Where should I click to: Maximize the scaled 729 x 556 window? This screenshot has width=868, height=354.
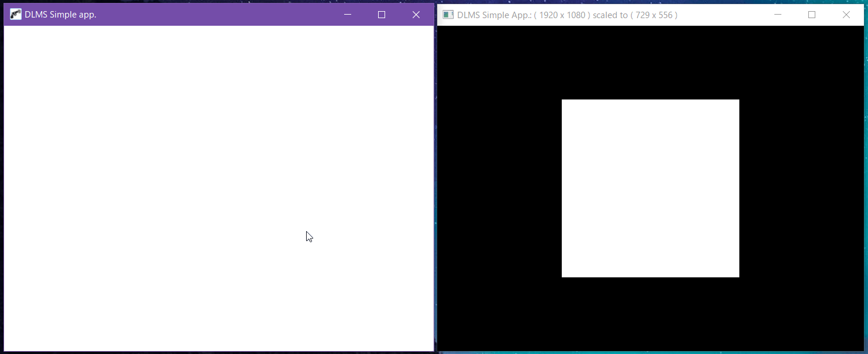point(812,15)
